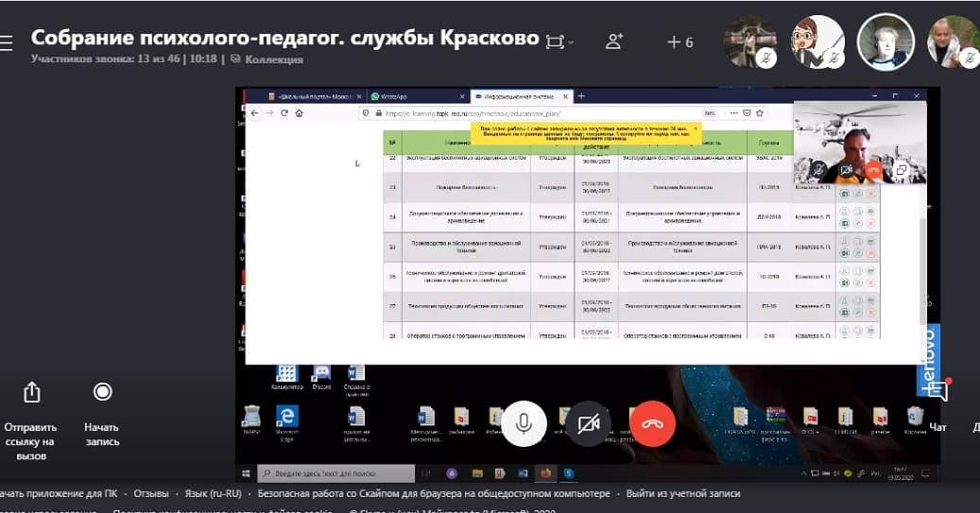Bookmark the page with star icon
This screenshot has height=513, width=980.
(760, 113)
